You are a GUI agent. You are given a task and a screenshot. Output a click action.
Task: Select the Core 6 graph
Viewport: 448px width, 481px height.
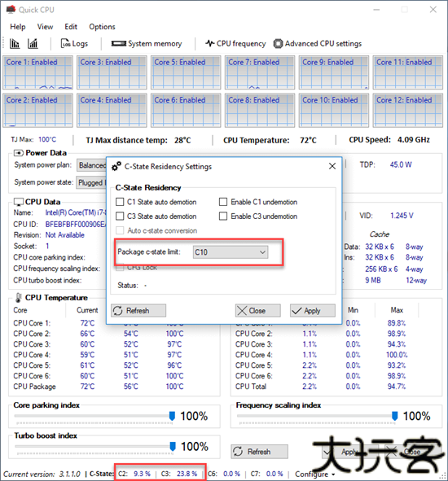pyautogui.click(x=186, y=110)
